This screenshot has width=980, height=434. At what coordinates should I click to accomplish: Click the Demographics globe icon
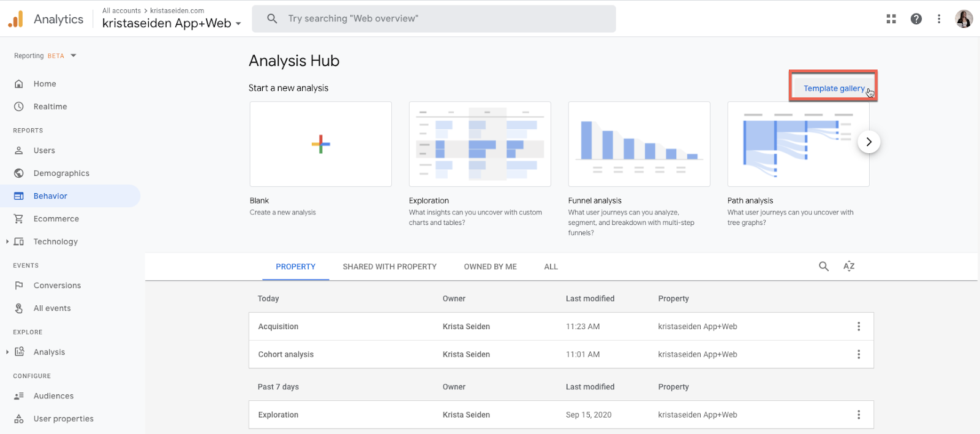19,173
